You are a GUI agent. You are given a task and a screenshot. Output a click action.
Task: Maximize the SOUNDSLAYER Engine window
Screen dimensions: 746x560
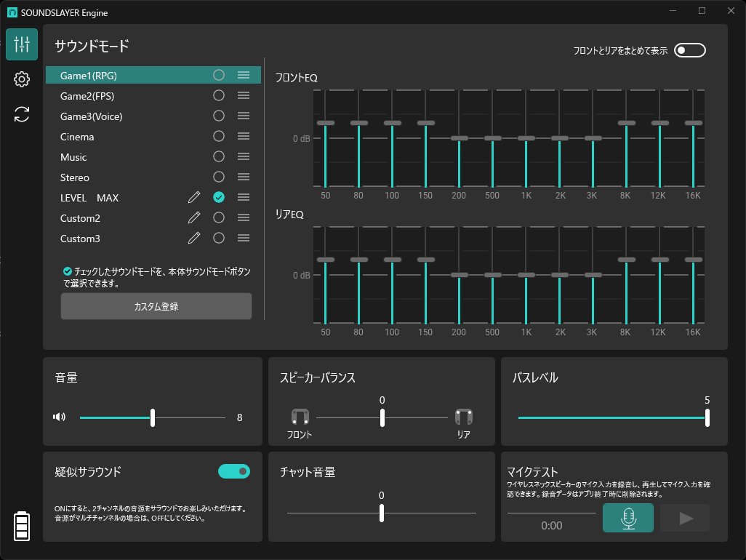tap(702, 10)
